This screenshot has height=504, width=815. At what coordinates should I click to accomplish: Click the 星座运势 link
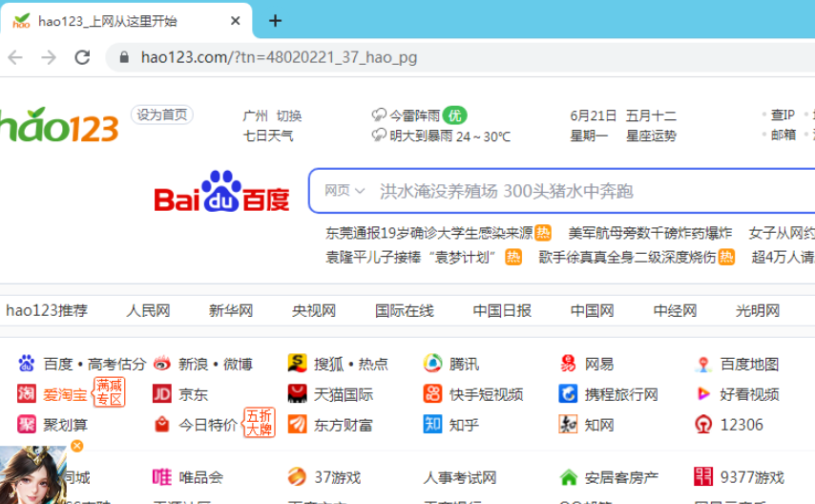click(651, 136)
